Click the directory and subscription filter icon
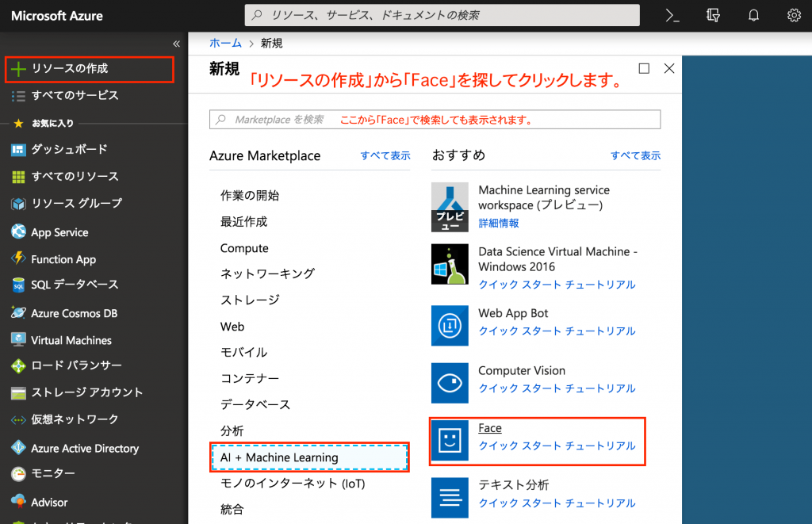Screen dimensions: 812x524 [x=713, y=15]
